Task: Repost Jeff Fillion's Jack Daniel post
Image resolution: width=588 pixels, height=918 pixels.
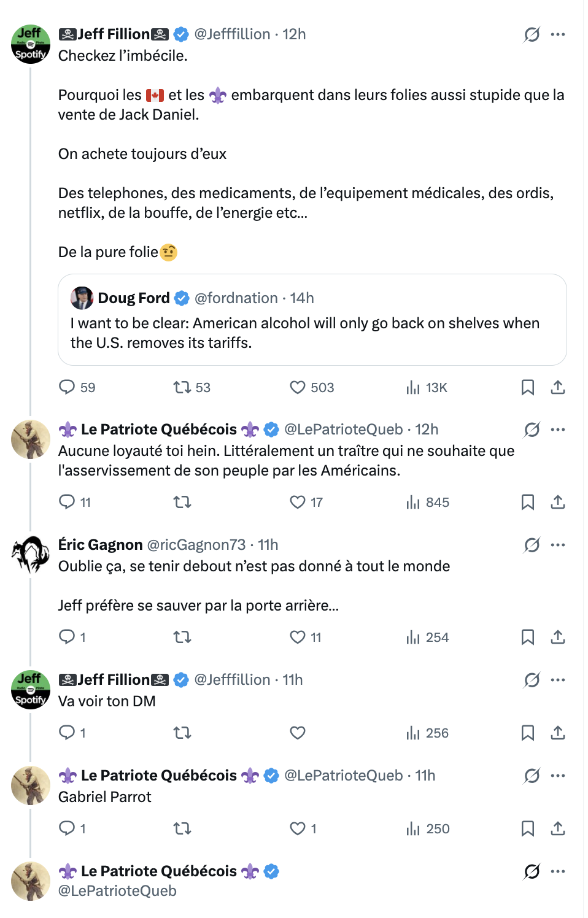Action: [x=182, y=387]
